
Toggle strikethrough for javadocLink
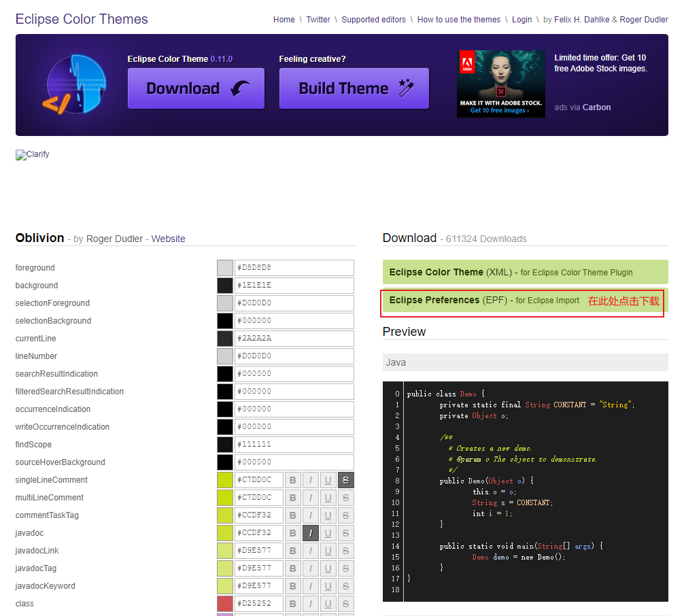(345, 551)
